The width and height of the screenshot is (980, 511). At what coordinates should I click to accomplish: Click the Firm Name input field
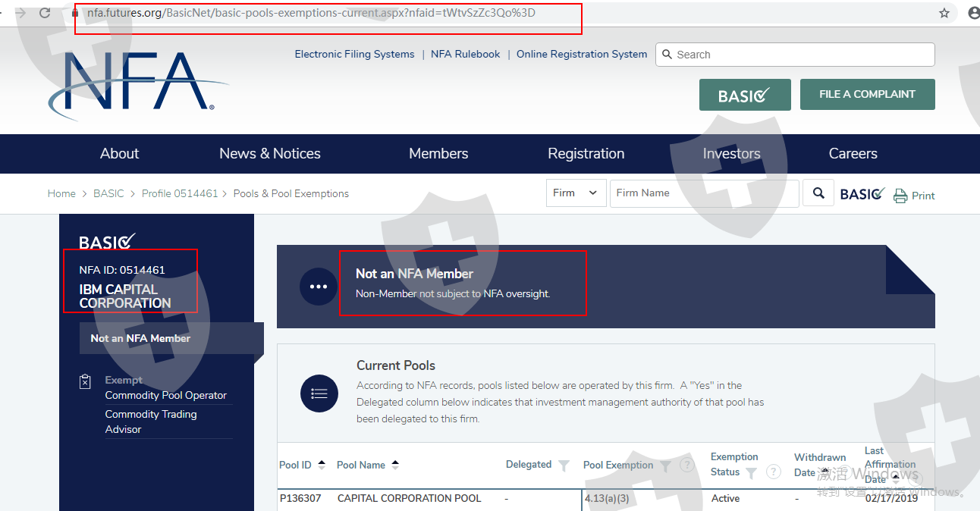pos(704,193)
